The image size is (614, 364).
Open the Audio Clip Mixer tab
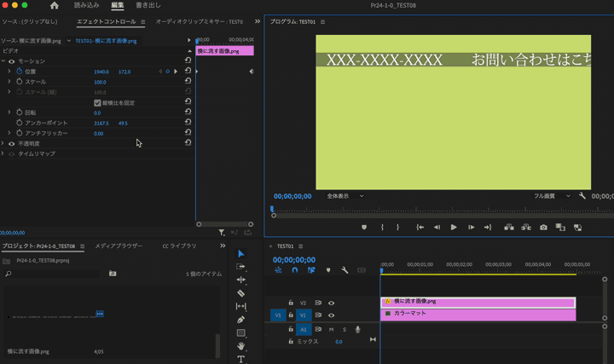(200, 21)
